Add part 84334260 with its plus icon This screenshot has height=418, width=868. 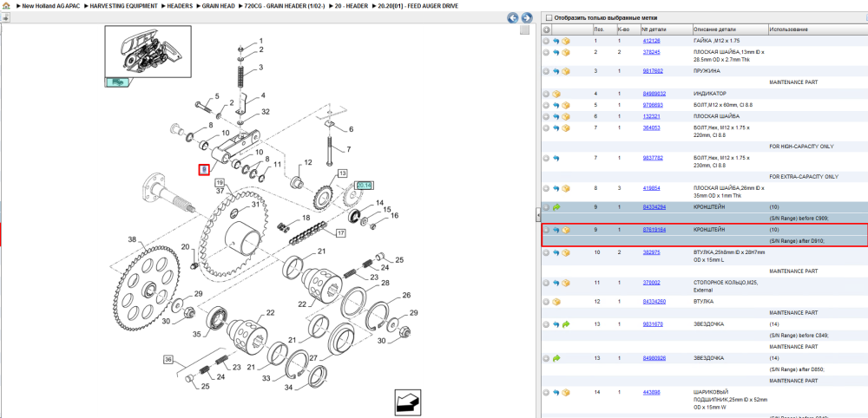pos(546,302)
